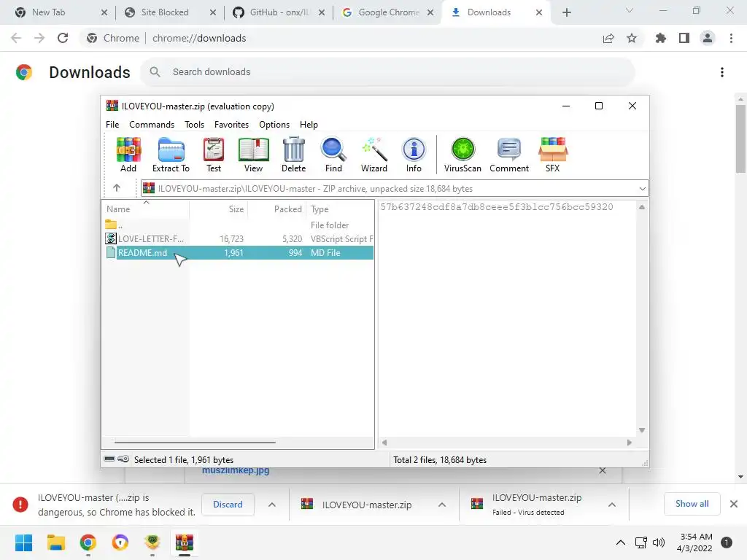Open muszlimkep.jpg link in Downloads
The image size is (747, 560).
(x=236, y=471)
